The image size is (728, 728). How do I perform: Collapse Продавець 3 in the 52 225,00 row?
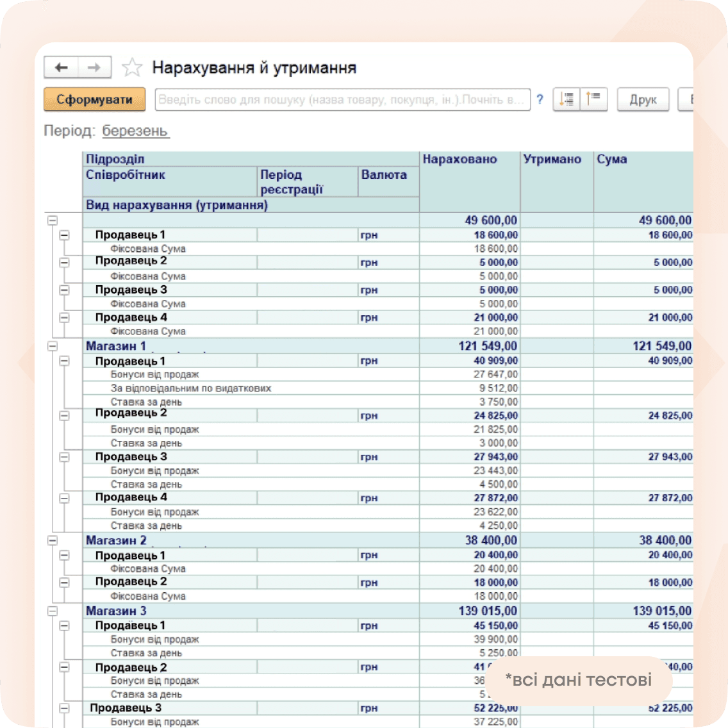tap(65, 709)
